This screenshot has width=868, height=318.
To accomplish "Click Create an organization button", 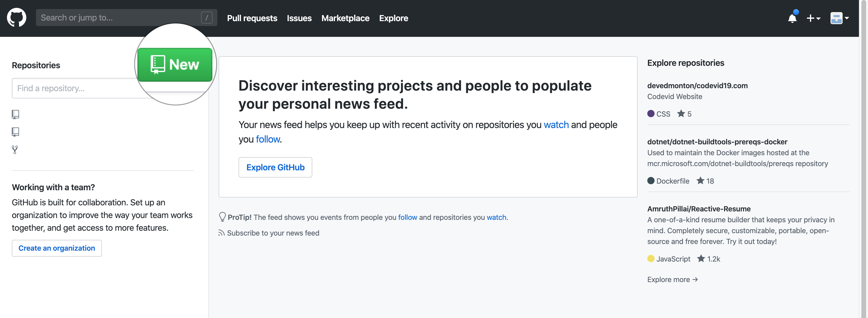I will pyautogui.click(x=57, y=248).
